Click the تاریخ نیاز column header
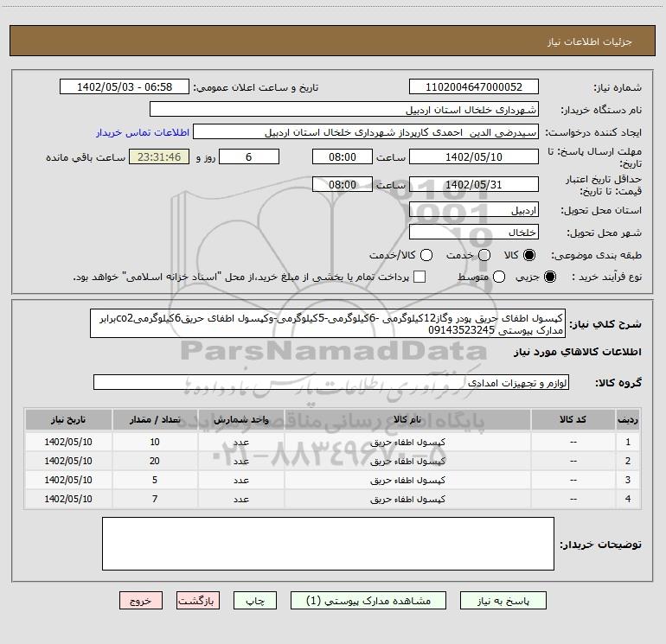Screen dimensions: 666x644 pos(68,420)
